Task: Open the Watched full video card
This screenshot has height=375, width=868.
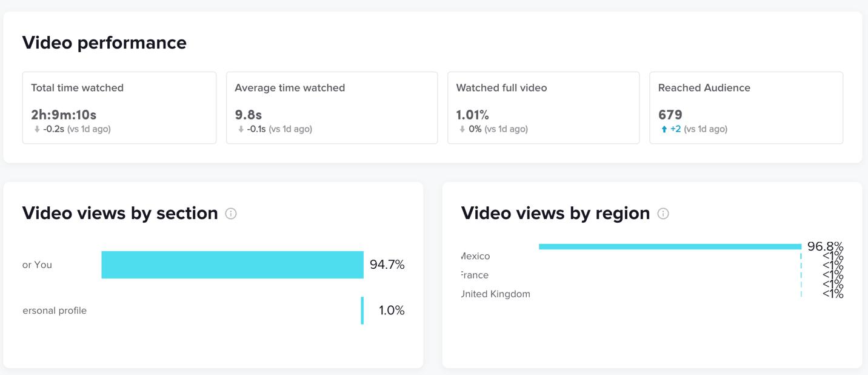Action: 543,107
